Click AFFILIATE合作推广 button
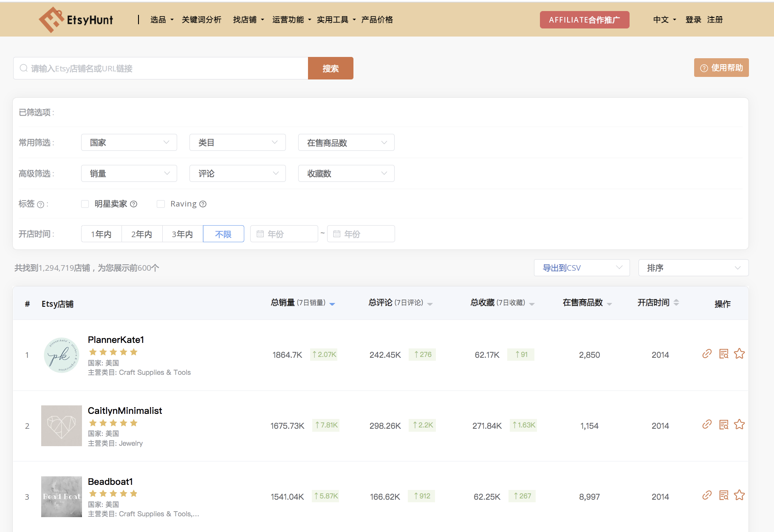The image size is (774, 532). tap(585, 20)
